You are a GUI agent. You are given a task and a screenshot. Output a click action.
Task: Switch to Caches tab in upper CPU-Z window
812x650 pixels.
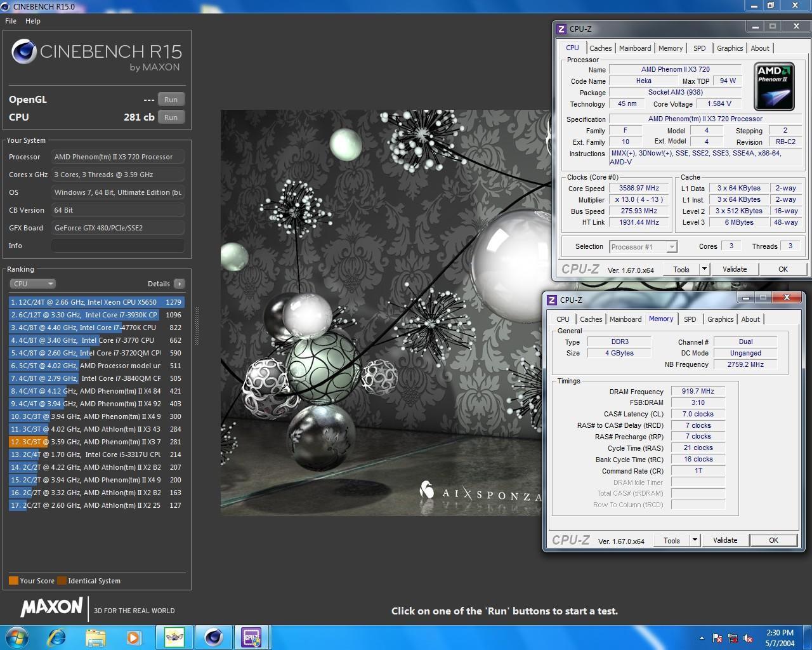[600, 48]
